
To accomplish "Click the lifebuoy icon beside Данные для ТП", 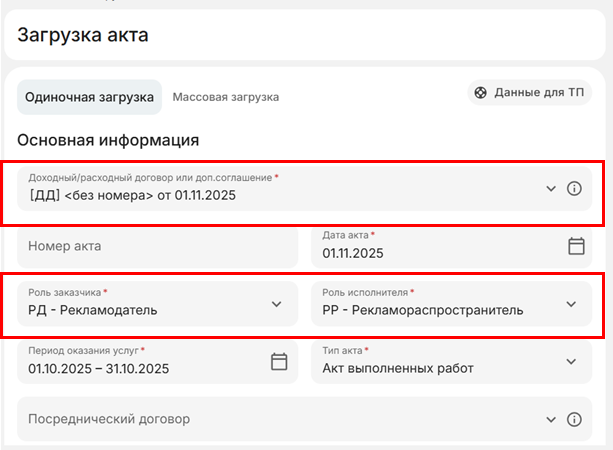I will (482, 93).
